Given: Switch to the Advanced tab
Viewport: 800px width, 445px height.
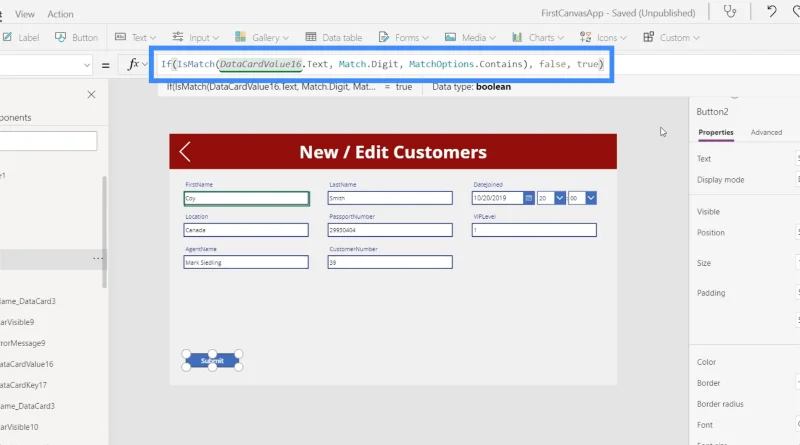Looking at the screenshot, I should point(766,132).
